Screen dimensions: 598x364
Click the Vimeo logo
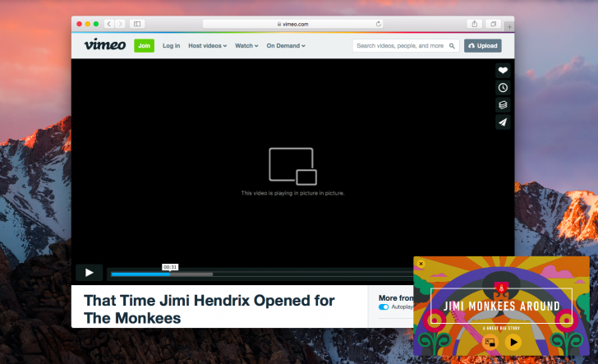[x=104, y=45]
